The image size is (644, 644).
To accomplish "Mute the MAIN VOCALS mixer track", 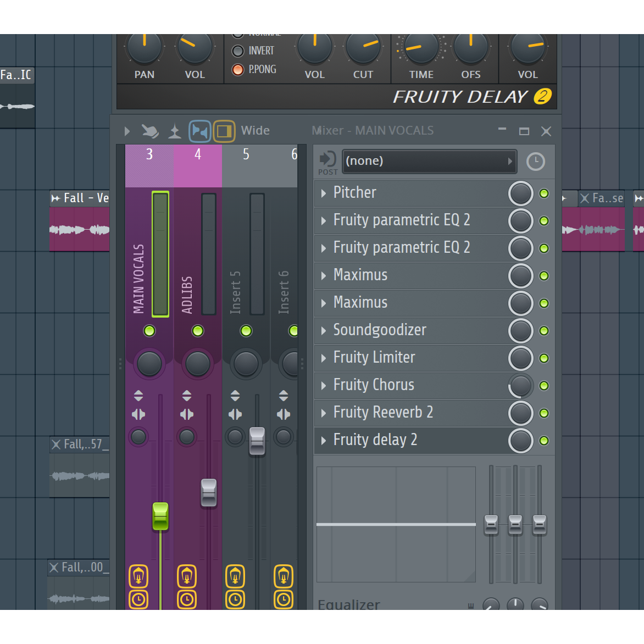I will [149, 331].
